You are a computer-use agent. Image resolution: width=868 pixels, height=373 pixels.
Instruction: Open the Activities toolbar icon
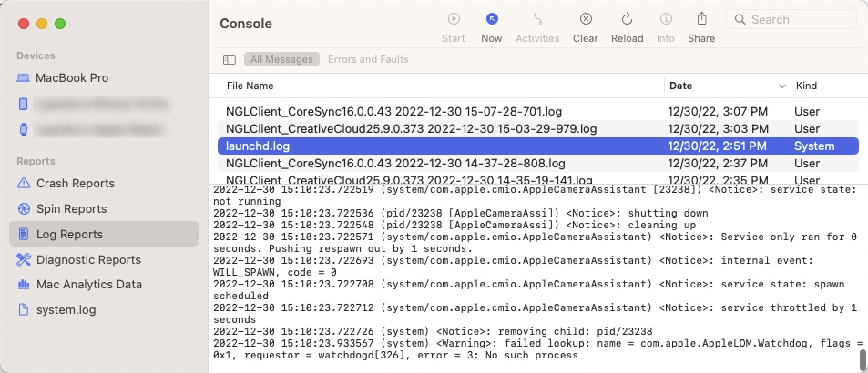537,19
